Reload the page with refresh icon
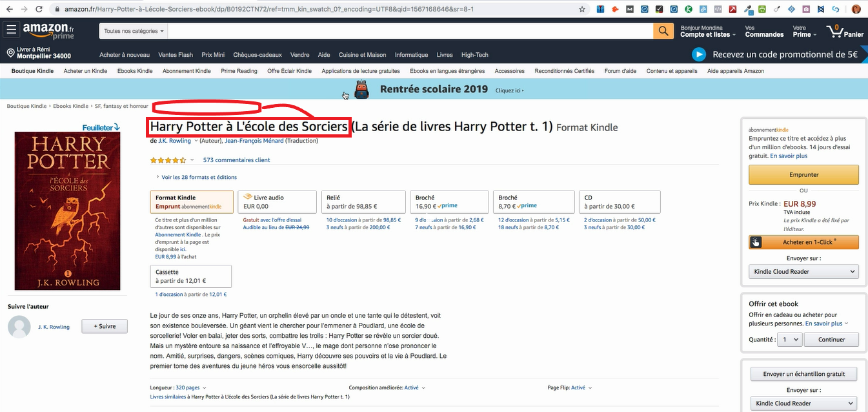The height and width of the screenshot is (412, 868). [39, 10]
